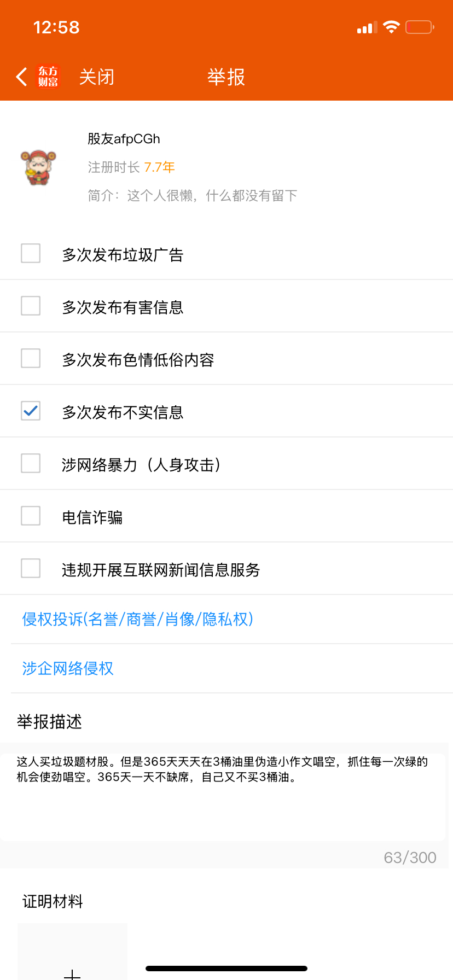
Task: Select 涉网络暴力（人身攻击）checkbox
Action: (x=31, y=463)
